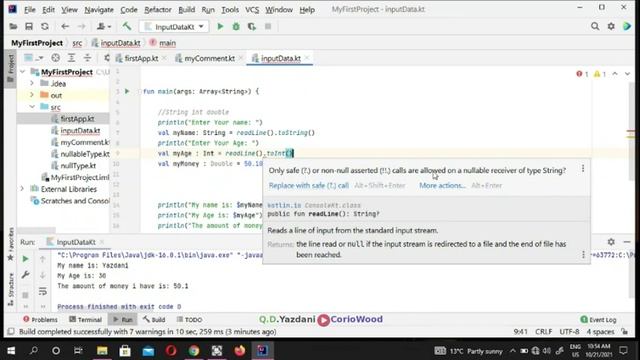Open the File menu

click(x=29, y=9)
